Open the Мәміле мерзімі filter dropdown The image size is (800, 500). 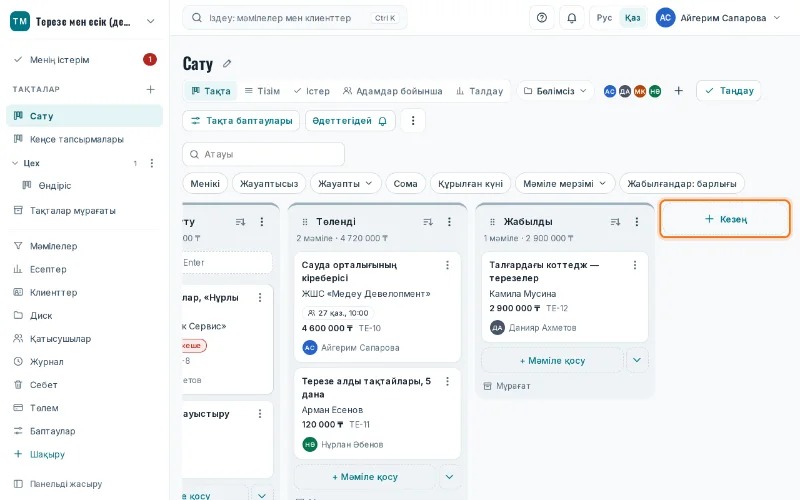[565, 184]
